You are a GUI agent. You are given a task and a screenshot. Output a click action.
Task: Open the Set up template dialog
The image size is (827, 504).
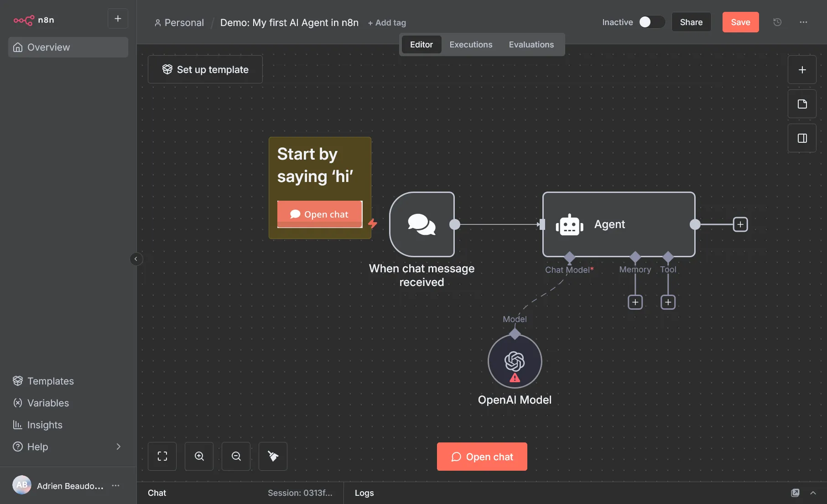coord(205,69)
